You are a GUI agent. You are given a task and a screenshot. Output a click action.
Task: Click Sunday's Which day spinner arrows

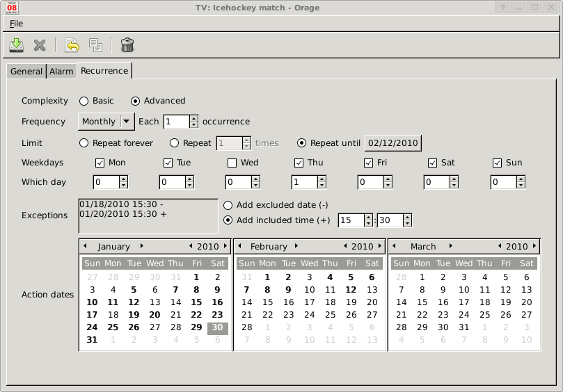521,182
